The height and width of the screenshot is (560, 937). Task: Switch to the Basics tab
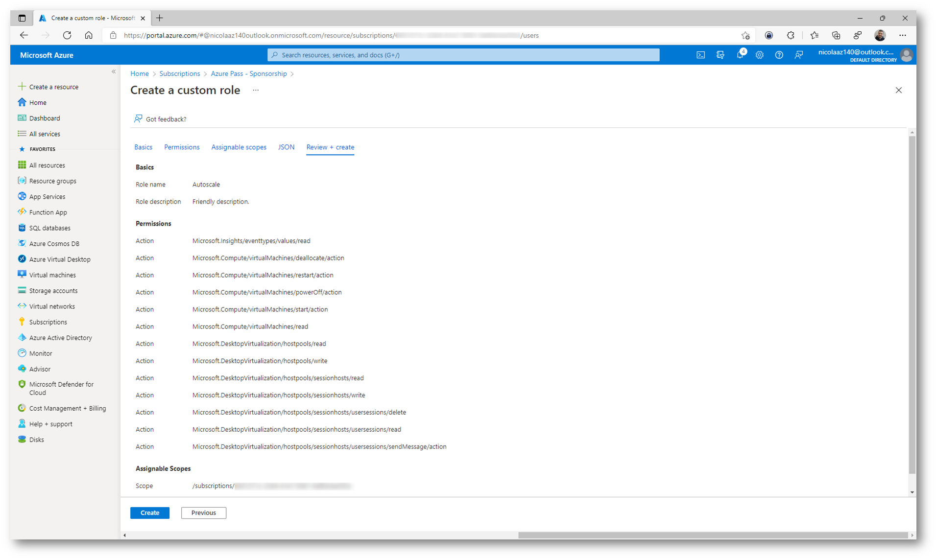coord(143,147)
